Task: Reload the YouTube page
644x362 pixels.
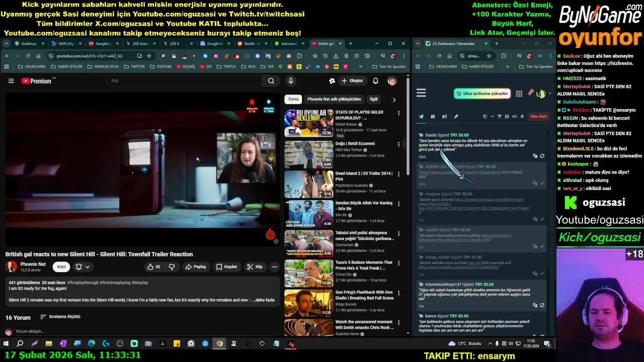Action: [x=28, y=56]
